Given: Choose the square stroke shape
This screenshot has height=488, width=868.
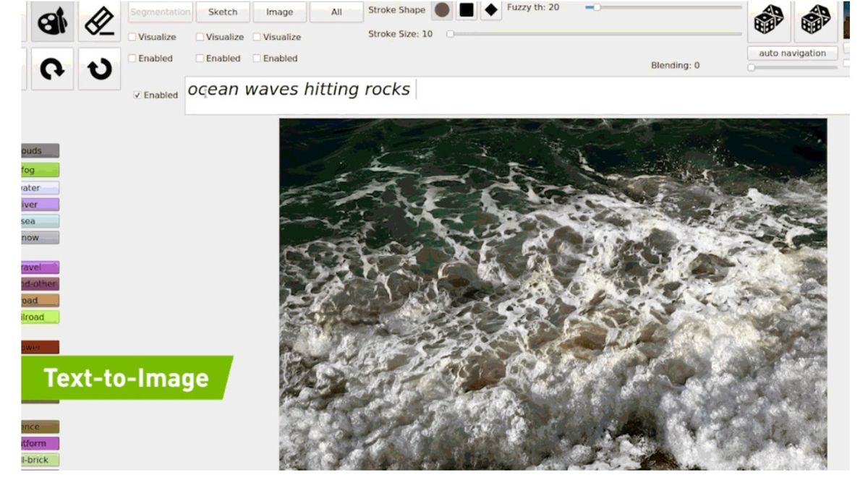Looking at the screenshot, I should click(467, 10).
